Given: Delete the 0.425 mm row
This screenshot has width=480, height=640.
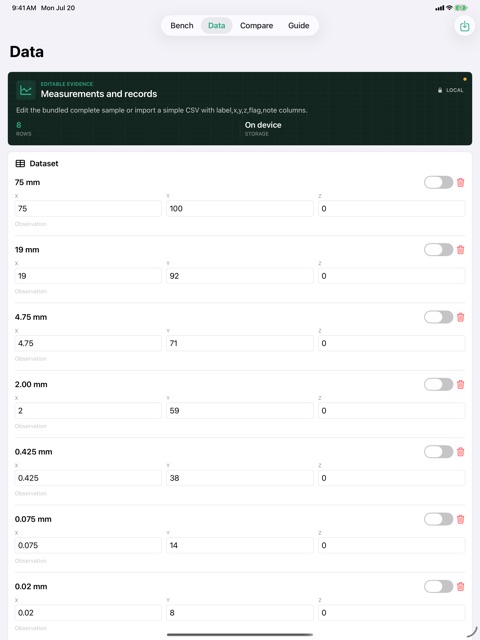Looking at the screenshot, I should 460,452.
